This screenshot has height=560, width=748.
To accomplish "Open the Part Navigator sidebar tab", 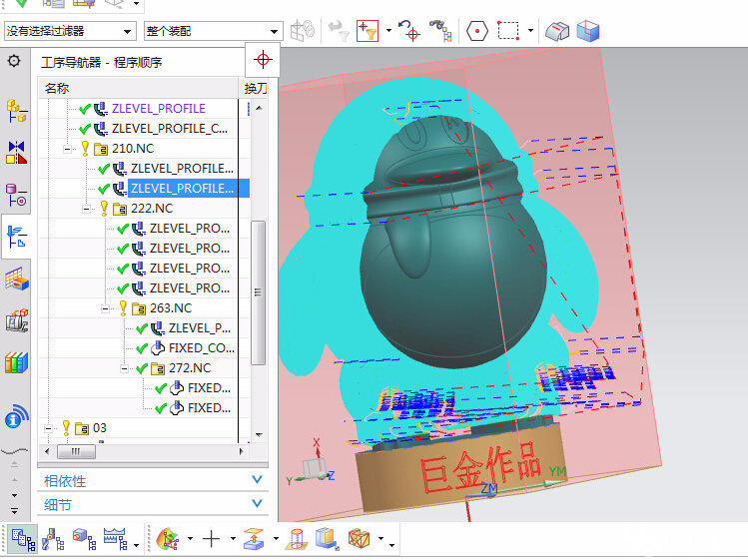I will pyautogui.click(x=16, y=195).
